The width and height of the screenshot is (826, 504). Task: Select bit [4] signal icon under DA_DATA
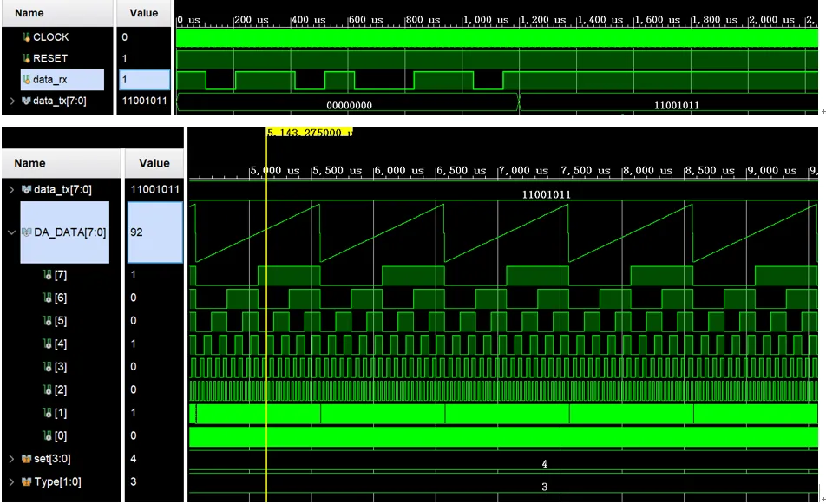(47, 344)
